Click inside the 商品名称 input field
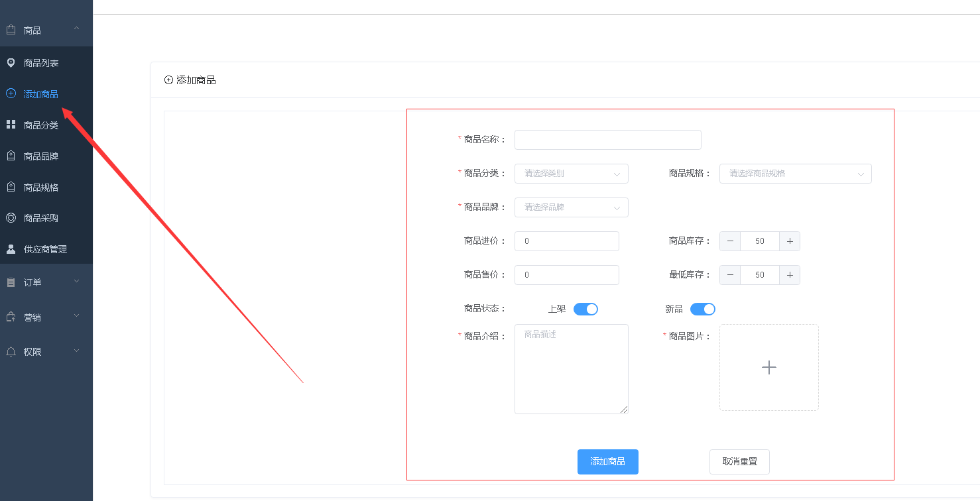 pos(607,140)
